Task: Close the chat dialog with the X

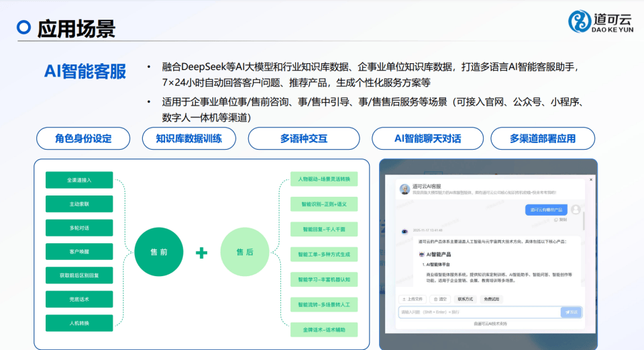Action: tap(590, 179)
